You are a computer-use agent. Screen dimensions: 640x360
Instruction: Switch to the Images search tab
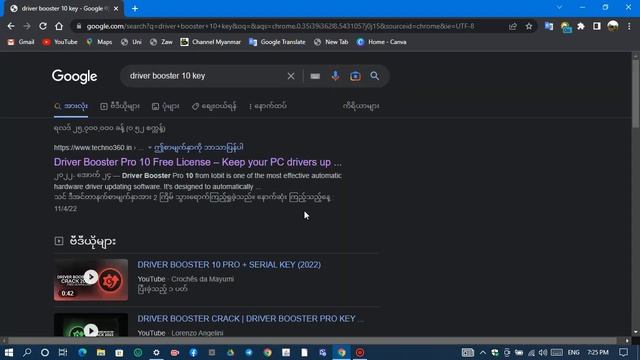click(165, 106)
